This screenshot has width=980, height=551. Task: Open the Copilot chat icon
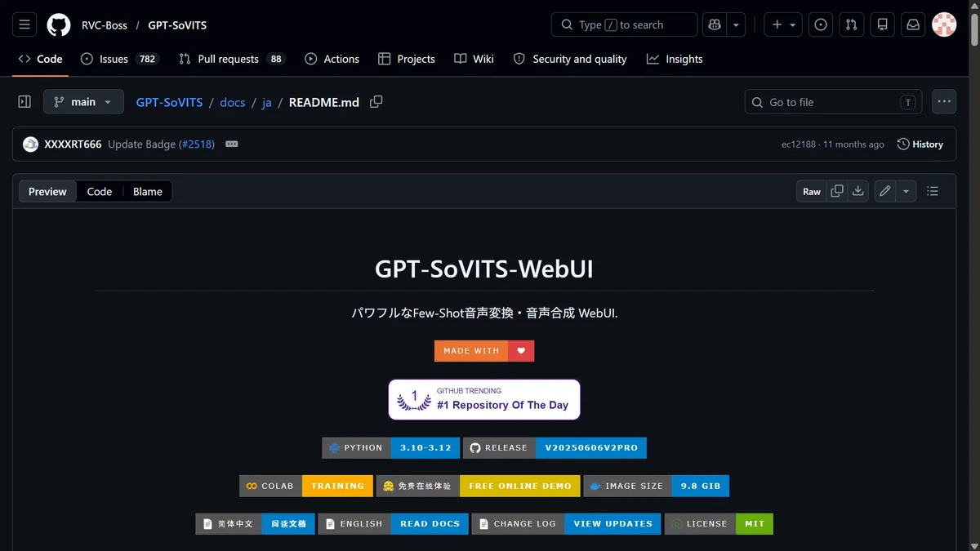[x=715, y=24]
